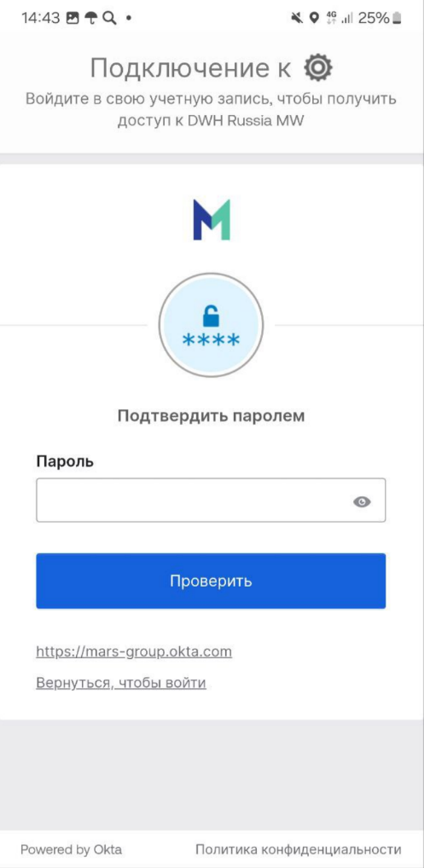Image resolution: width=424 pixels, height=868 pixels.
Task: Tap the padlock password icon circle
Action: pos(211,325)
